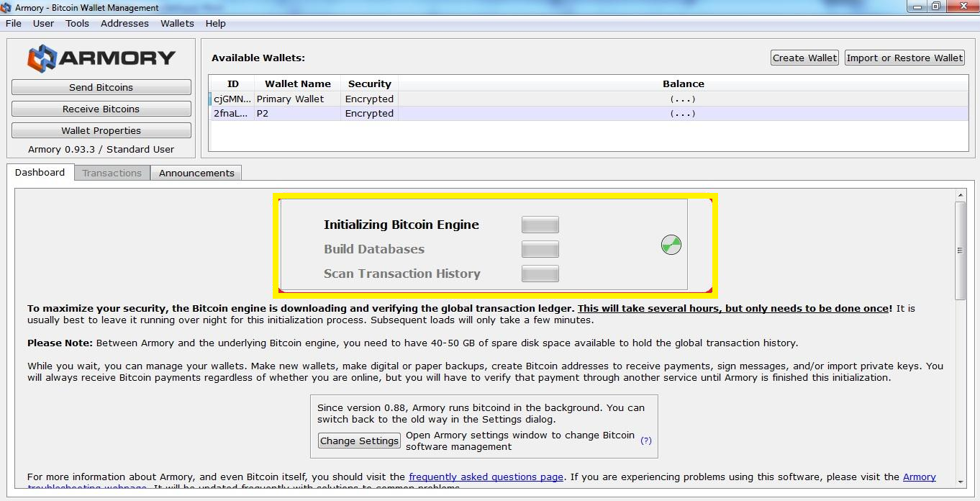Open the Tools menu

(x=77, y=23)
